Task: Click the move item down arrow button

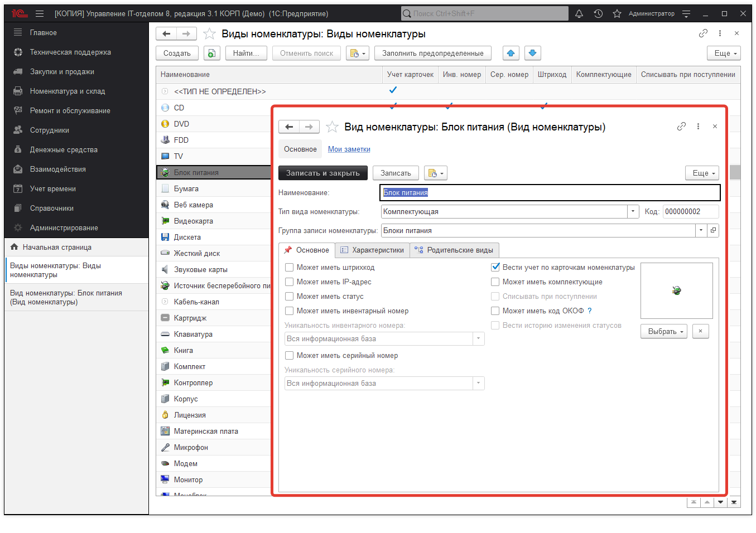Action: coord(532,53)
